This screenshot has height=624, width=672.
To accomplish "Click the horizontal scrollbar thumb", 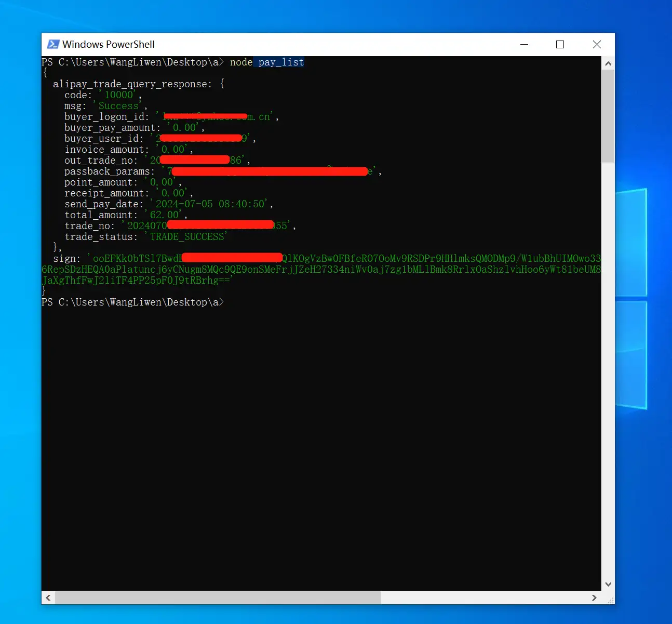I will [x=218, y=598].
